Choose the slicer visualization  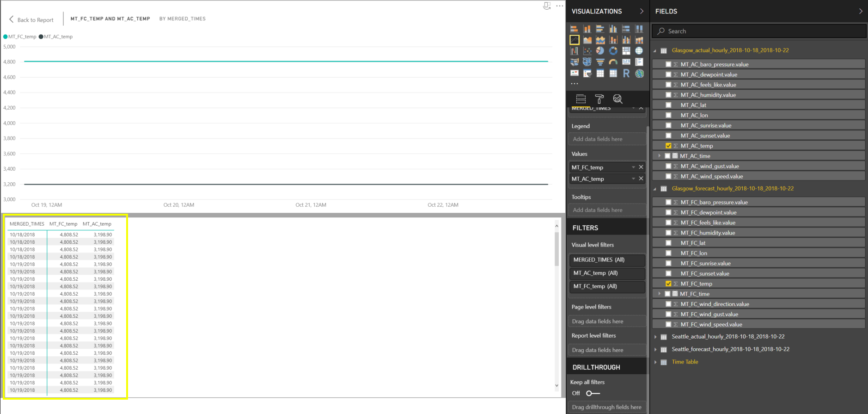point(587,73)
